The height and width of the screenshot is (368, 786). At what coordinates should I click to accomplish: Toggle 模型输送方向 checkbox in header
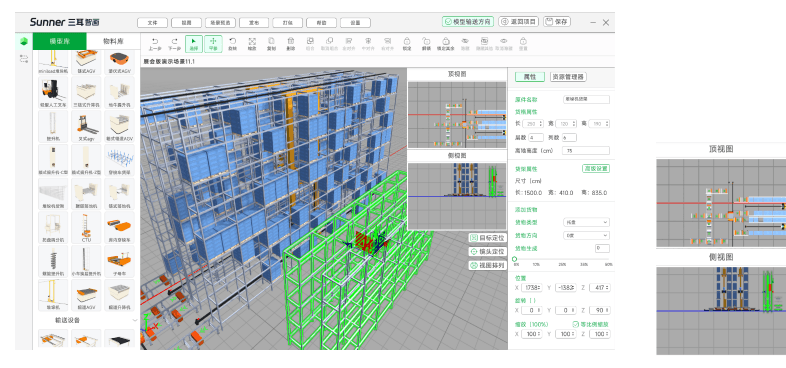pyautogui.click(x=448, y=22)
